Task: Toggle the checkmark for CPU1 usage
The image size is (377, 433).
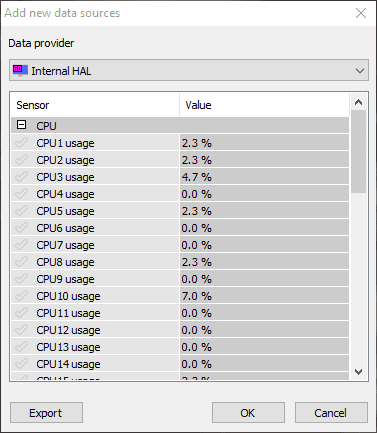Action: click(21, 143)
